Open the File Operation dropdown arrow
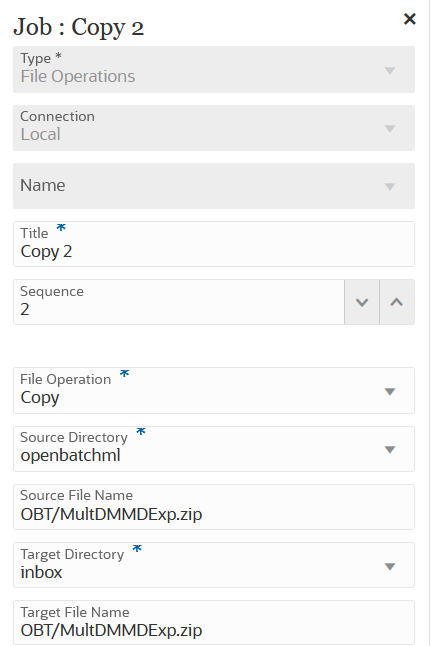Viewport: 436px width, 646px height. pyautogui.click(x=390, y=391)
